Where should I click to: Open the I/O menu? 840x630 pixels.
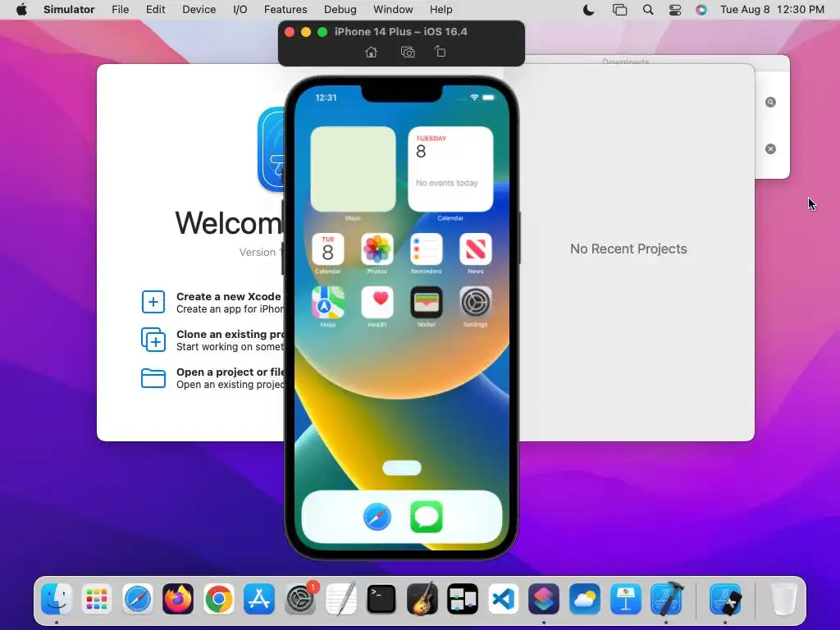pos(240,10)
